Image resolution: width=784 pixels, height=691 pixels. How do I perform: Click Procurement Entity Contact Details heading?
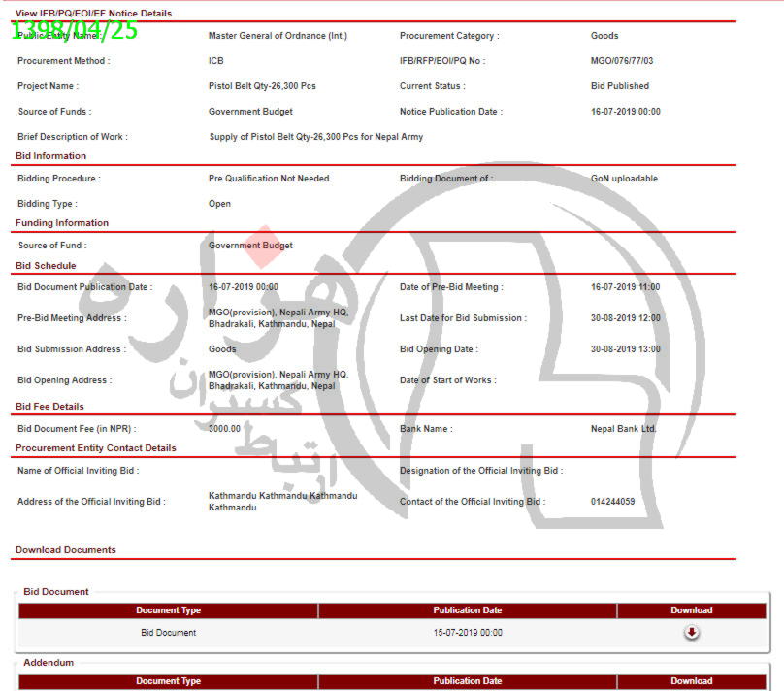(96, 448)
